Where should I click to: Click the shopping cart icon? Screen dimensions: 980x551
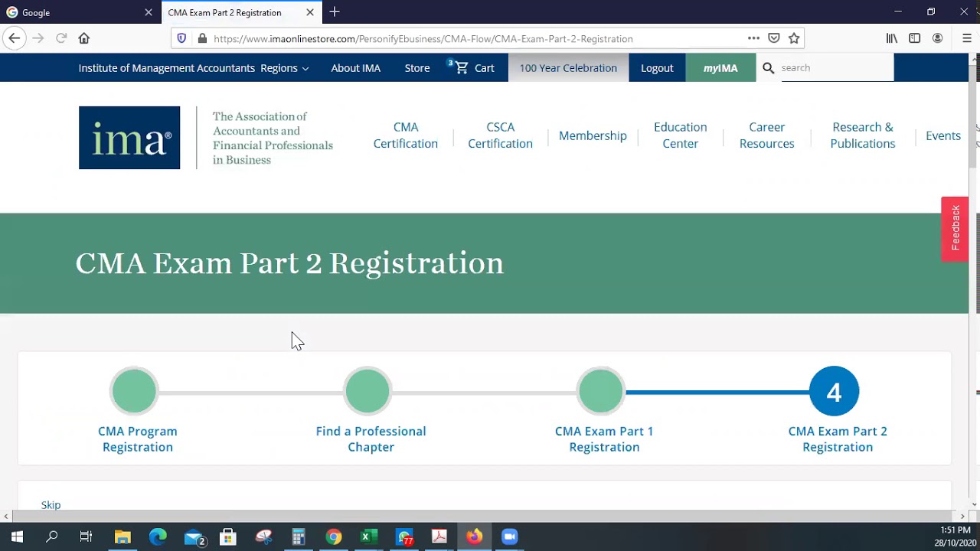pyautogui.click(x=462, y=67)
